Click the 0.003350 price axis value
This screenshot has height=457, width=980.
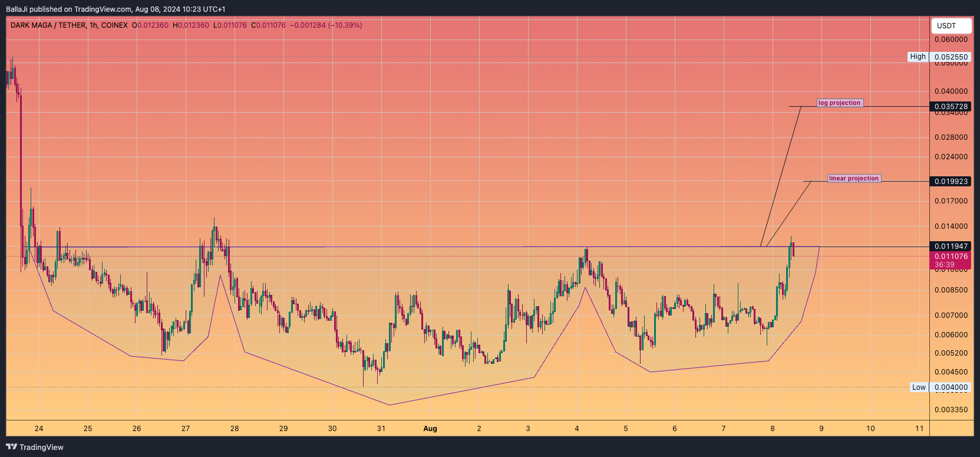point(951,410)
